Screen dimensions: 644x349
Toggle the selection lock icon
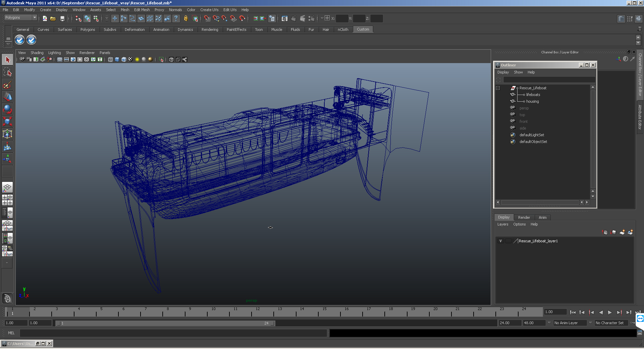point(186,18)
